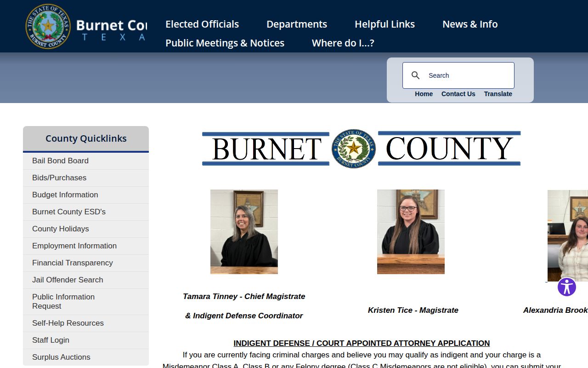Image resolution: width=588 pixels, height=368 pixels.
Task: Open the News & Info menu
Action: coord(470,24)
